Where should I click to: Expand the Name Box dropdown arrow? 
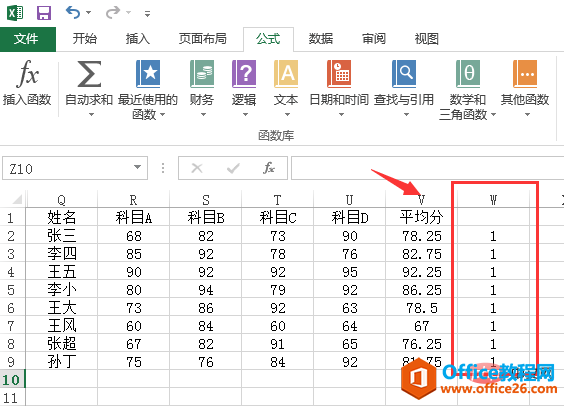pos(137,167)
